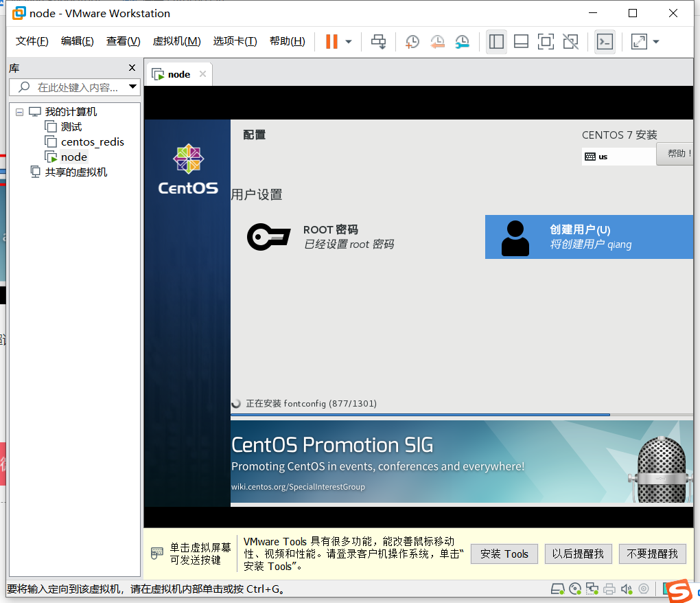Revert VM to previous snapshot
Image resolution: width=700 pixels, height=603 pixels.
click(437, 41)
